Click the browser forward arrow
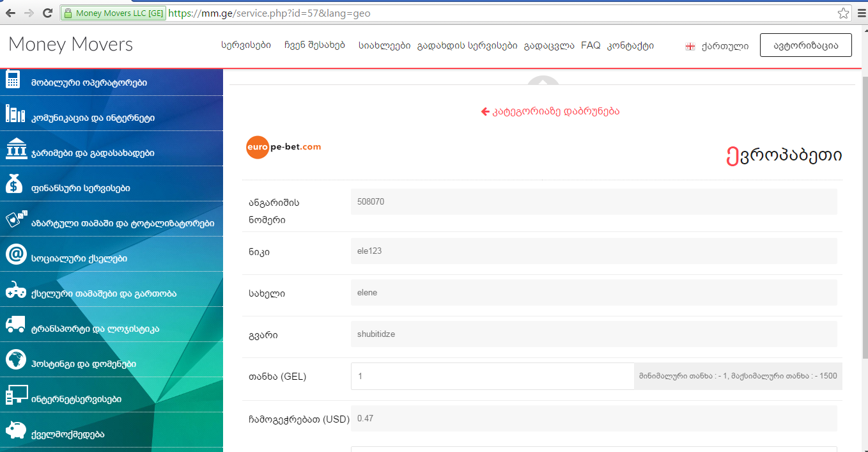 coord(29,13)
